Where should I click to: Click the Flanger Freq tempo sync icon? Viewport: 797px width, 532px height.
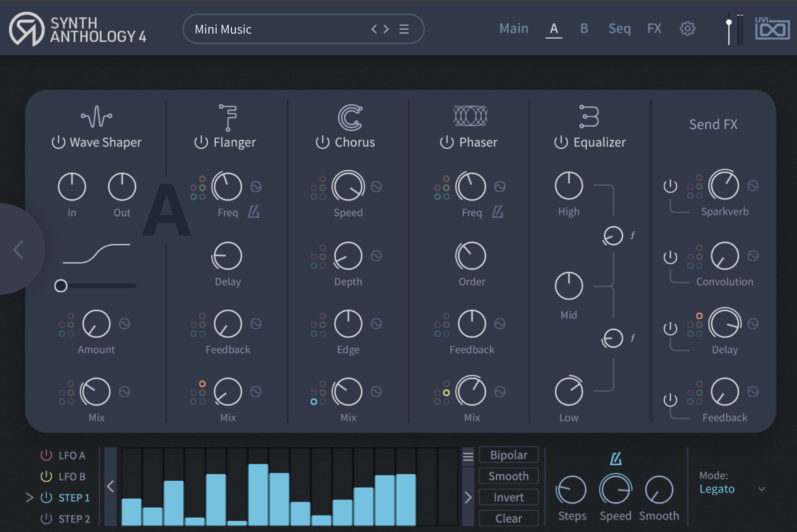coord(254,212)
